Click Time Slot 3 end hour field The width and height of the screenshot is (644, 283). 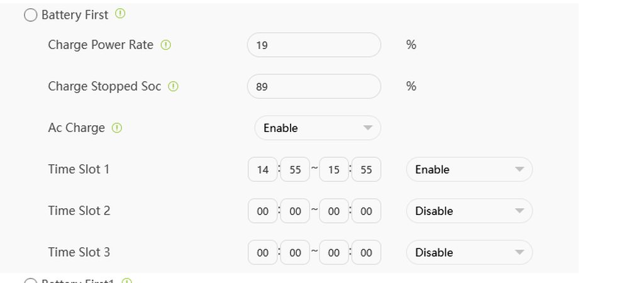[x=334, y=253]
